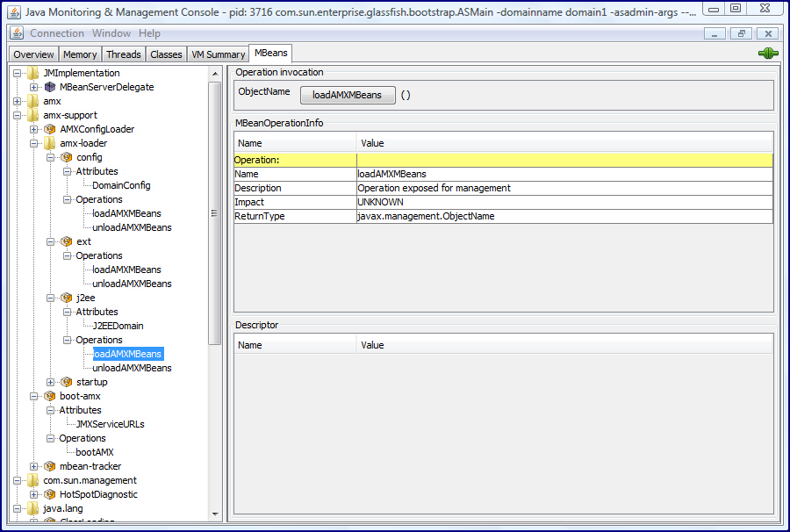
Task: Click the tree scrollbar up arrow
Action: coord(215,74)
